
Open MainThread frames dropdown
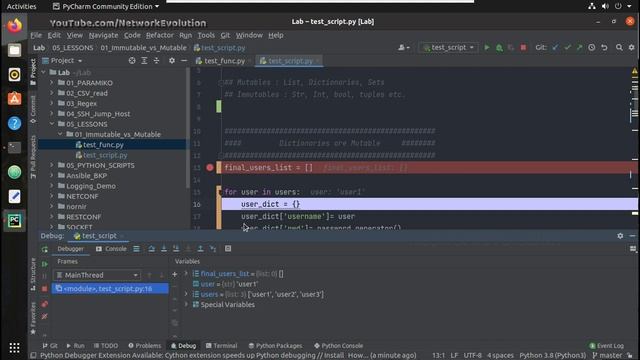click(97, 275)
